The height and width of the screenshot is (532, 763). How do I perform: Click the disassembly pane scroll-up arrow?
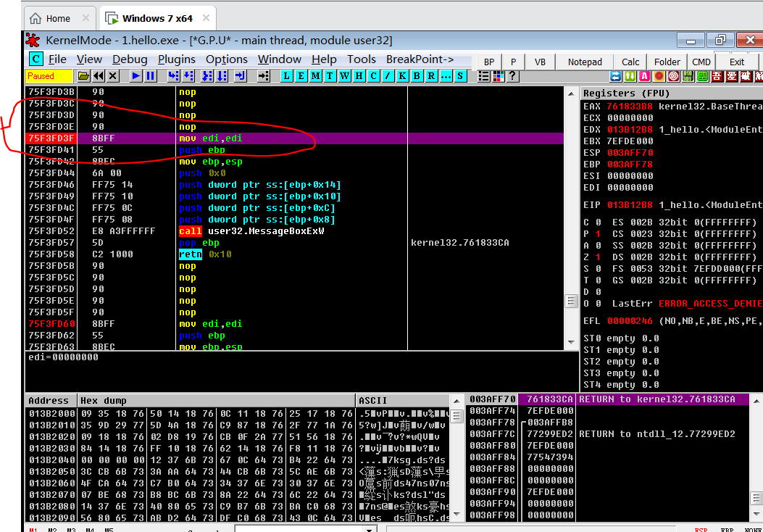click(x=571, y=93)
